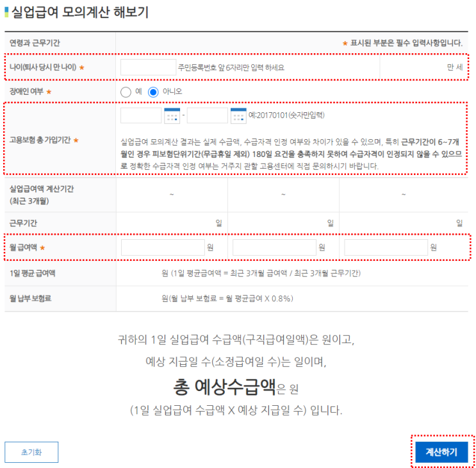
Task: Click the '장애인 여부' label
Action: 26,92
